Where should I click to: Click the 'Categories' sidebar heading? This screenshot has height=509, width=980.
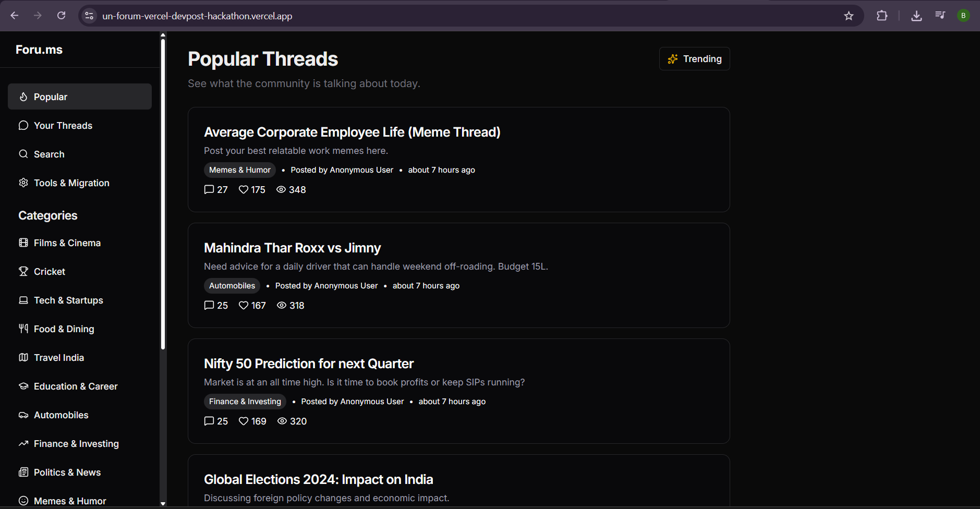pos(48,215)
